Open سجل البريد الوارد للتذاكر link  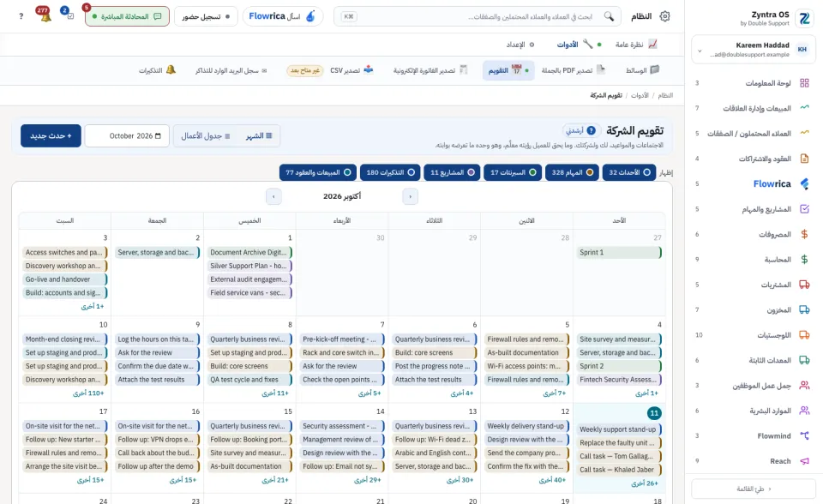(x=231, y=70)
